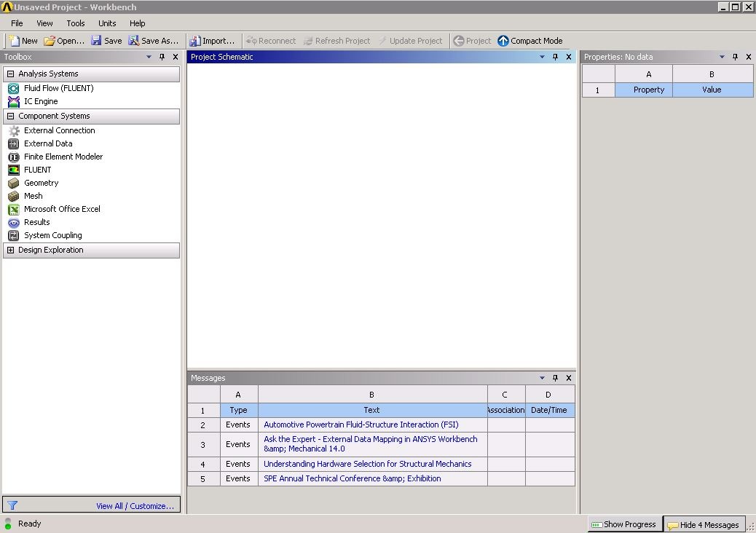Image resolution: width=756 pixels, height=533 pixels.
Task: Click the Project back arrow icon
Action: 459,41
